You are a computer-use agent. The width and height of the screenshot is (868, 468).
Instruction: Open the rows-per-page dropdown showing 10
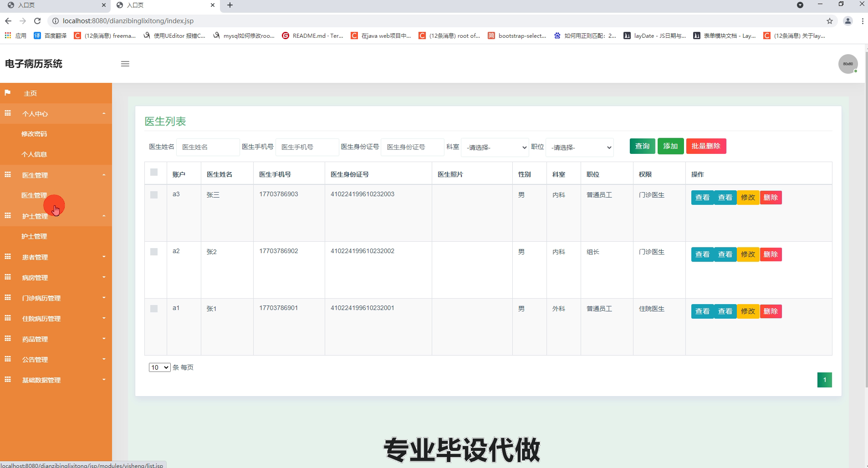pyautogui.click(x=159, y=367)
